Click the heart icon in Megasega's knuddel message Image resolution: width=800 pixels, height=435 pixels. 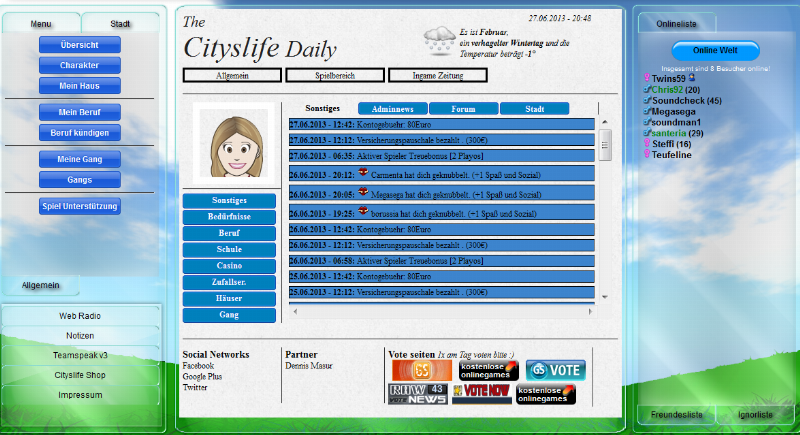tap(363, 191)
